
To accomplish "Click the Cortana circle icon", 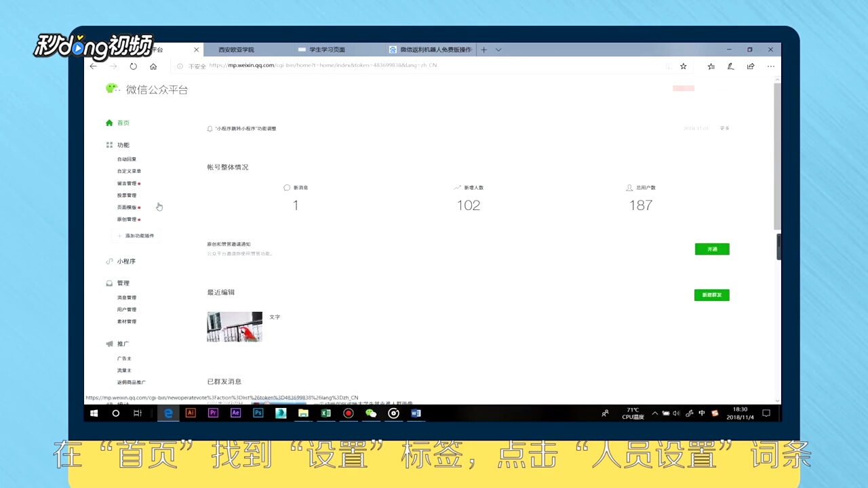I will (116, 413).
